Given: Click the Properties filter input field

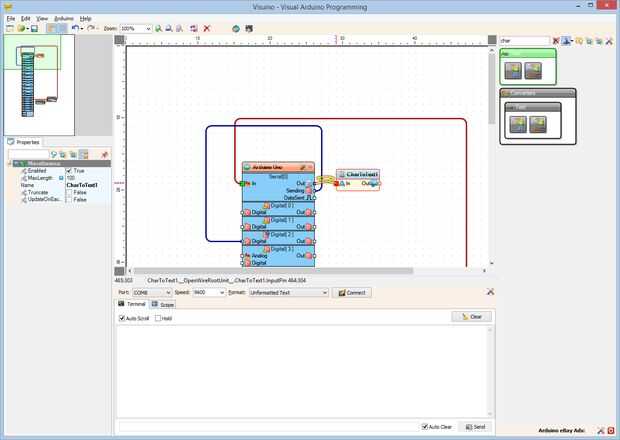Looking at the screenshot, I should click(x=29, y=155).
